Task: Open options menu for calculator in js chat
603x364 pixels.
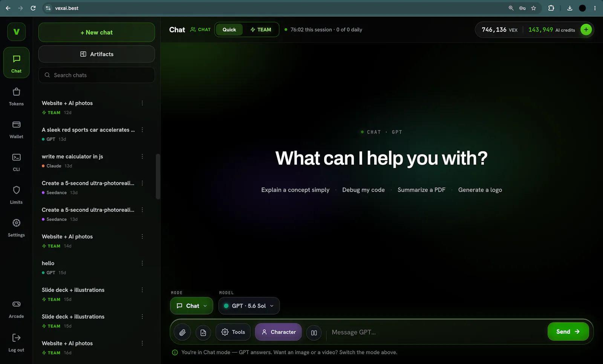Action: 142,156
